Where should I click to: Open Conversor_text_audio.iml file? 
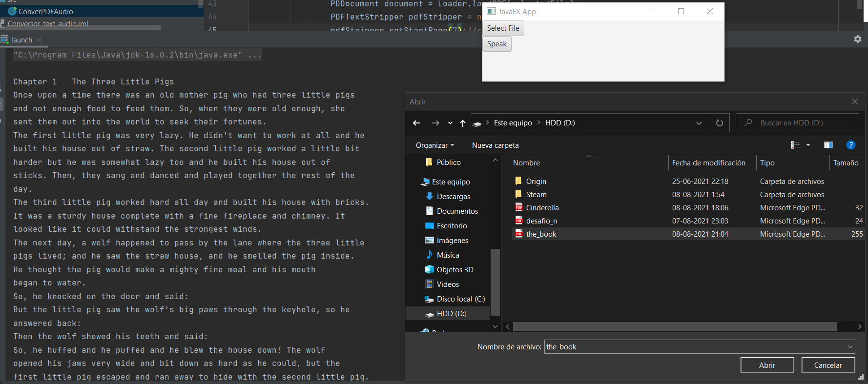(x=48, y=23)
